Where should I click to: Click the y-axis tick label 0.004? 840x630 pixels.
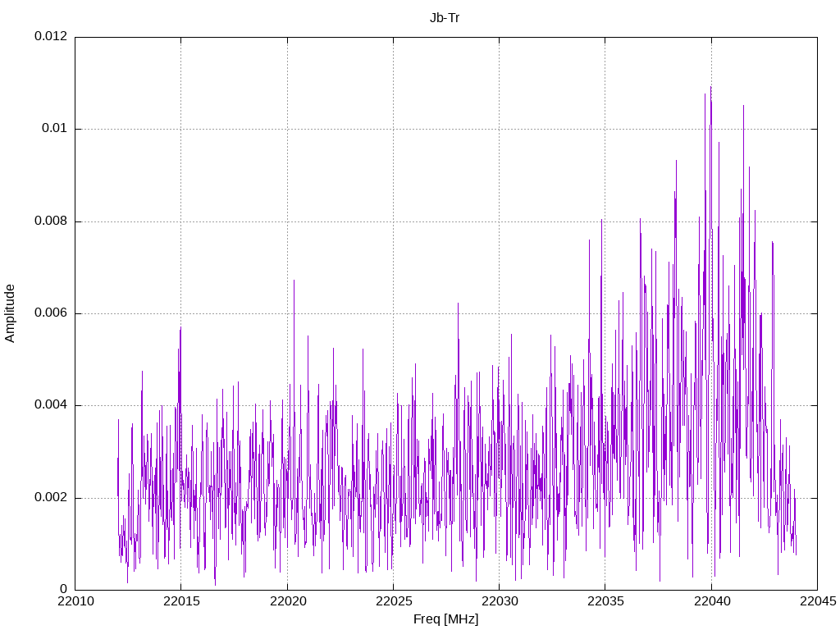click(51, 405)
